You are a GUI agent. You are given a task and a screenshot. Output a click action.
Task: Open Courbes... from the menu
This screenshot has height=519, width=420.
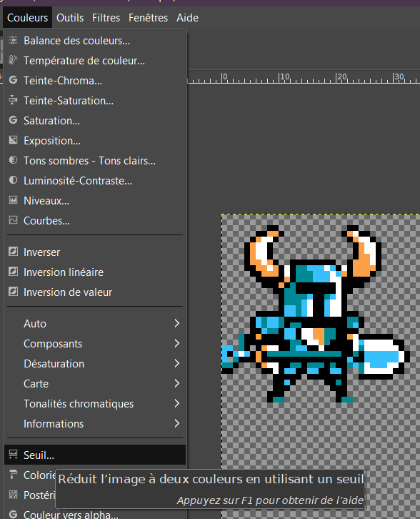point(95,221)
